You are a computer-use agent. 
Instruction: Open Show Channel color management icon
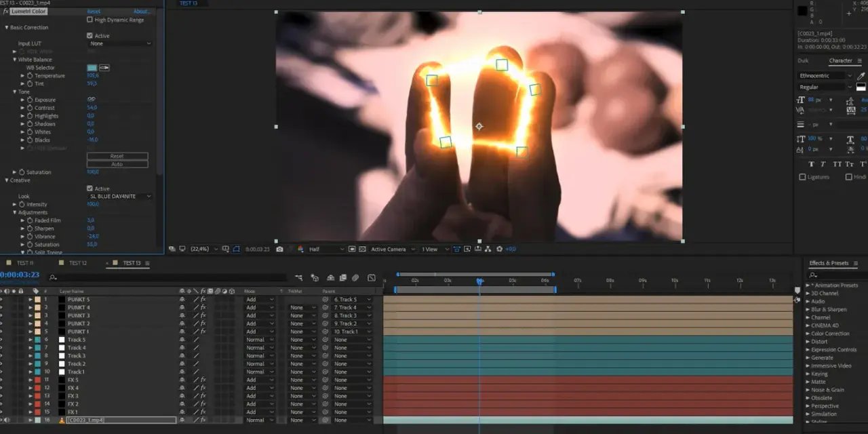(x=301, y=250)
